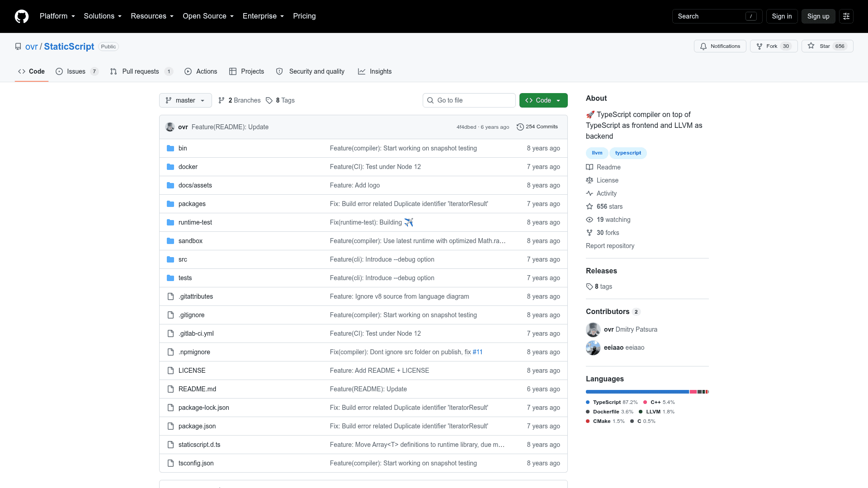Click the LICENSE file icon
This screenshot has width=868, height=488.
coord(170,371)
